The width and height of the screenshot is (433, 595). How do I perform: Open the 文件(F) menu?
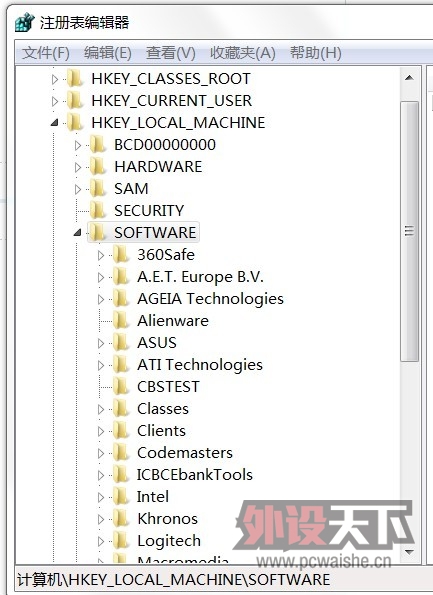point(46,53)
